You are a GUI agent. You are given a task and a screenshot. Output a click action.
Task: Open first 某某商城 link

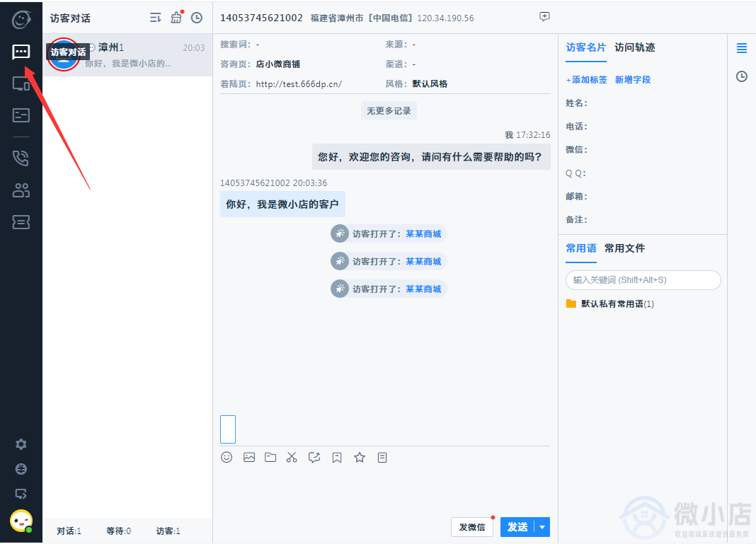click(423, 233)
